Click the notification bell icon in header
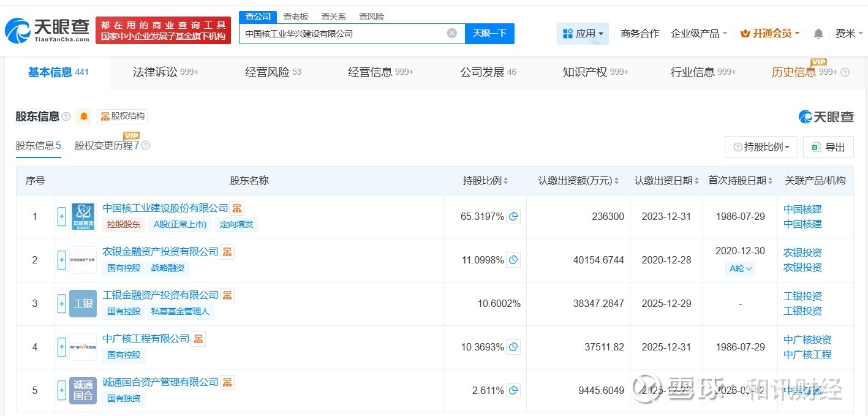Screen dimensions: 868x416 coord(818,34)
